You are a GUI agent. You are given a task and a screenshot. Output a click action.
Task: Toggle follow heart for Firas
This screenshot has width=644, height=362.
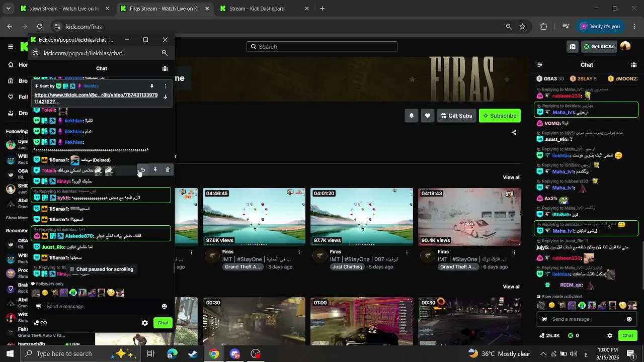click(x=428, y=116)
